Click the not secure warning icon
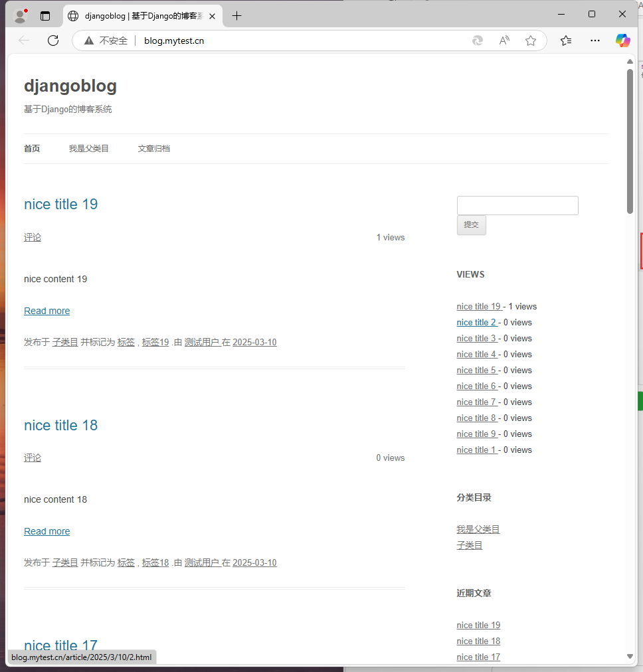Viewport: 643px width, 672px height. [x=89, y=41]
